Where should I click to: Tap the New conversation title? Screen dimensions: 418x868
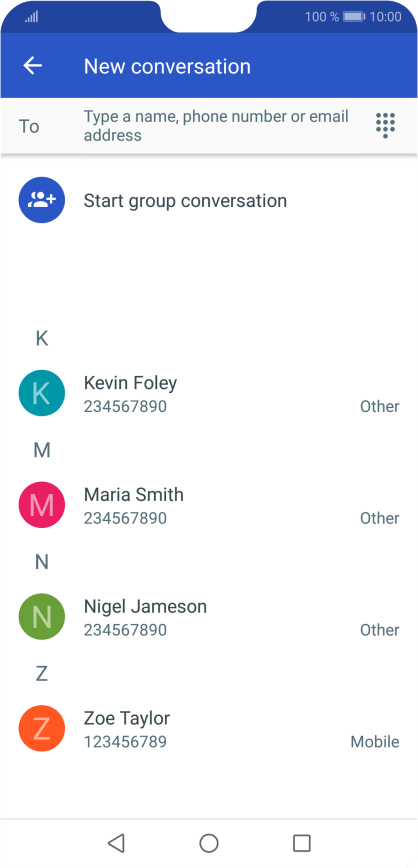167,66
